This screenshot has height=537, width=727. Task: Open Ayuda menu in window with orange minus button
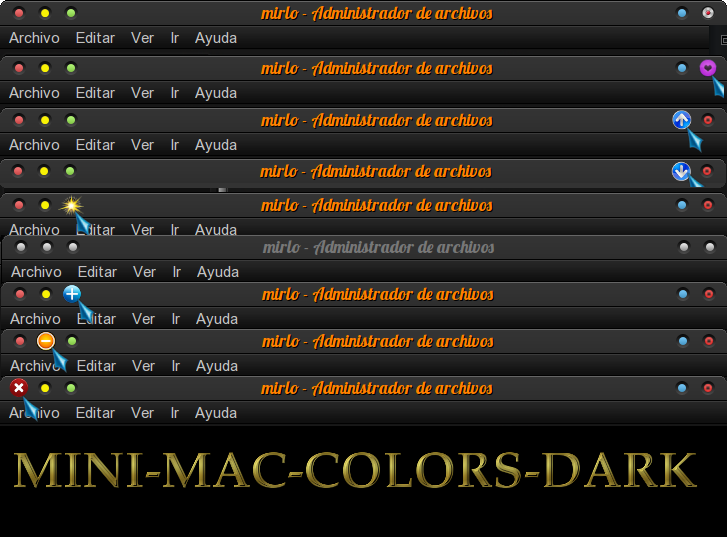[x=217, y=366]
